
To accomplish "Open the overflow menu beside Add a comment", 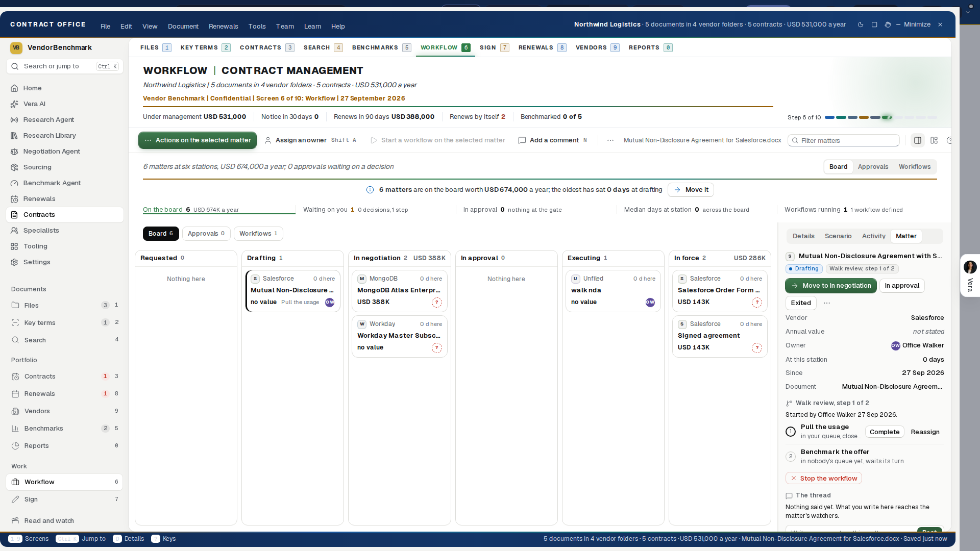I will click(x=610, y=140).
